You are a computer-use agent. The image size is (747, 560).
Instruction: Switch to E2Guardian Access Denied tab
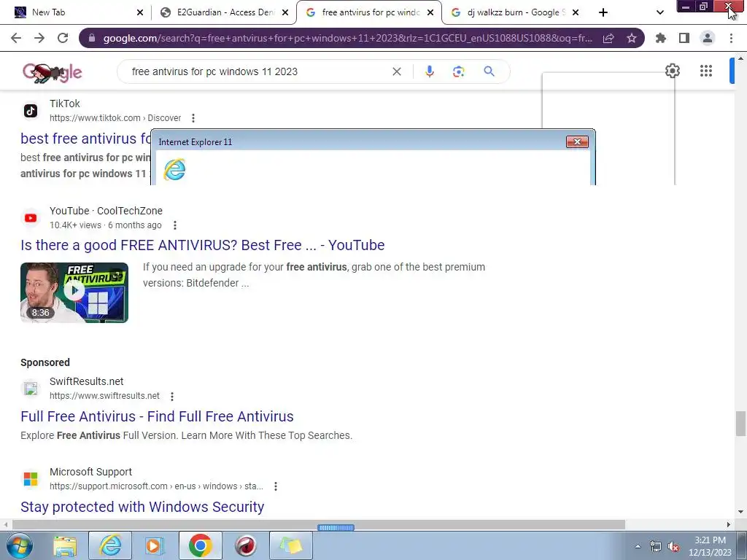[225, 12]
